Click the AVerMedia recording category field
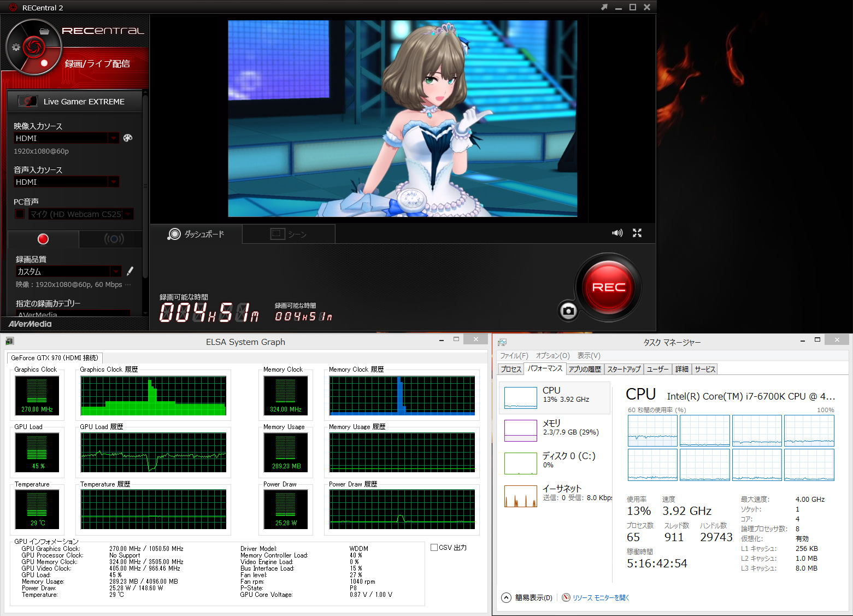Screen dimensions: 853x616 (73, 314)
